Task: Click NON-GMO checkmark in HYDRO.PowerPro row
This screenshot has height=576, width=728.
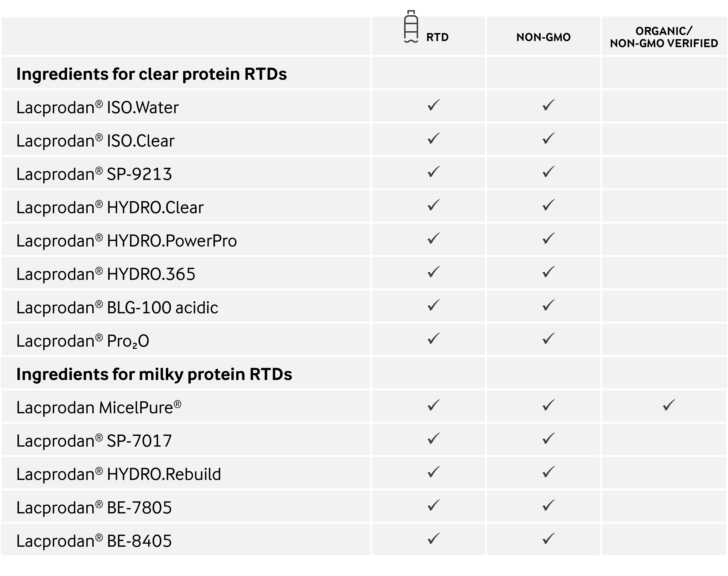Action: click(548, 239)
